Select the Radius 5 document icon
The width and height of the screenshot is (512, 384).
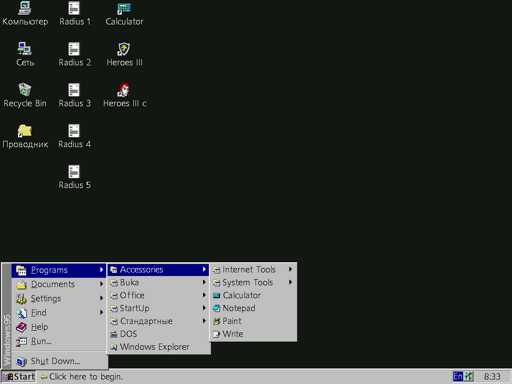pos(74,177)
